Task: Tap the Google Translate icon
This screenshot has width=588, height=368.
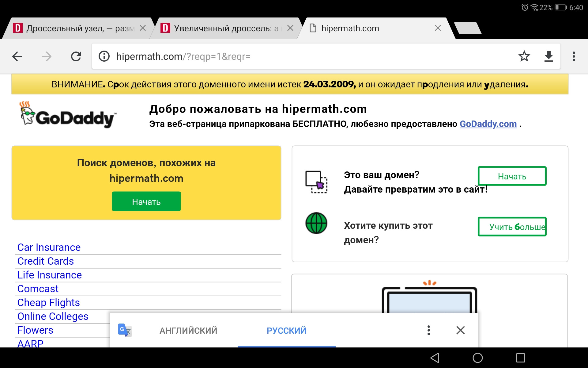Action: pos(125,330)
